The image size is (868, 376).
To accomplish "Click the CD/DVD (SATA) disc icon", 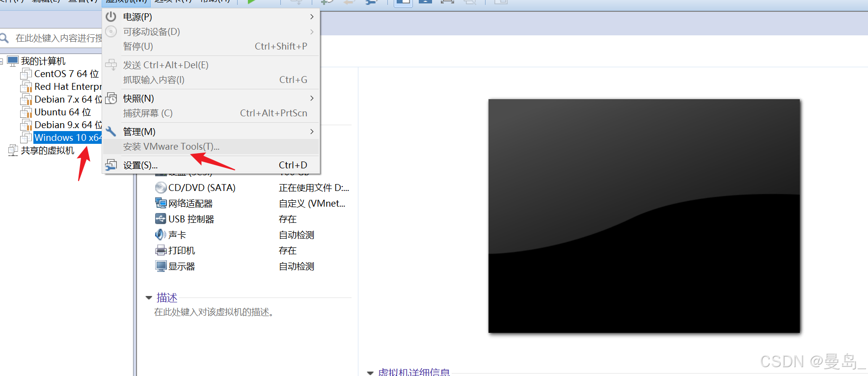I will coord(161,188).
